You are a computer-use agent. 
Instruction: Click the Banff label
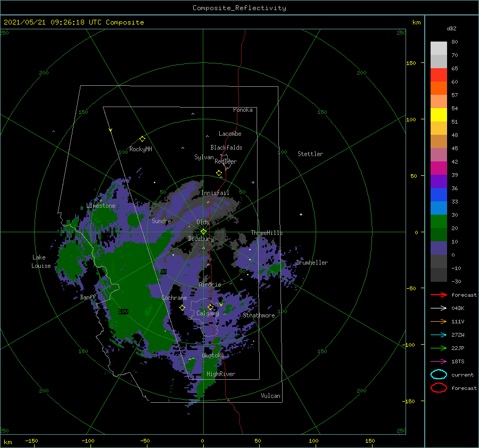(x=88, y=297)
